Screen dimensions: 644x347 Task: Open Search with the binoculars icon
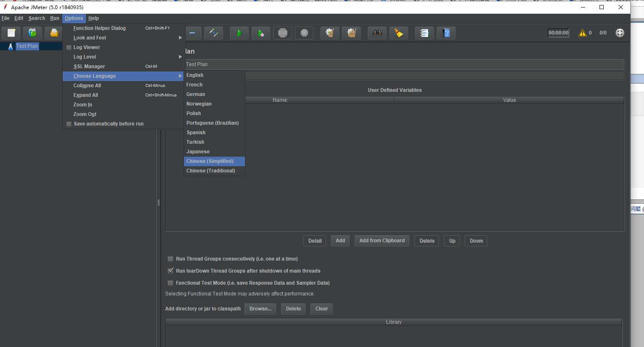[x=377, y=33]
